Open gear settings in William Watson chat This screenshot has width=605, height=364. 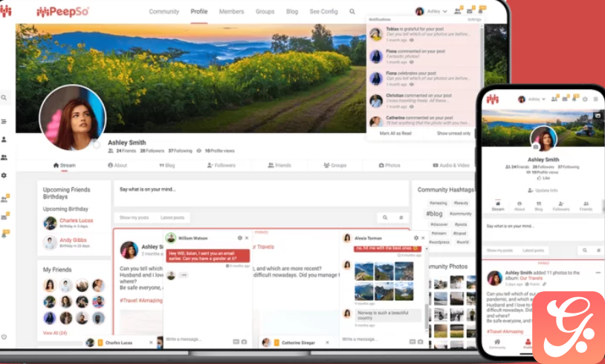[239, 238]
